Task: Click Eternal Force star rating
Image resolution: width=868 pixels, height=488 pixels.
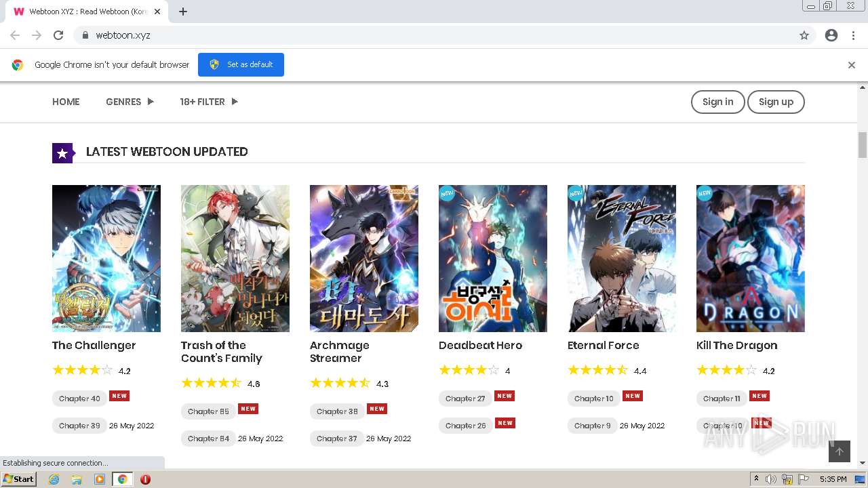Action: (598, 370)
